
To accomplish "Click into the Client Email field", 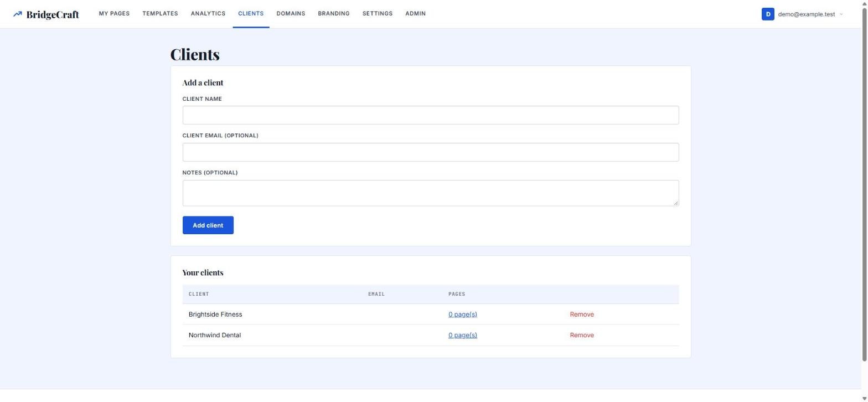I will [431, 152].
